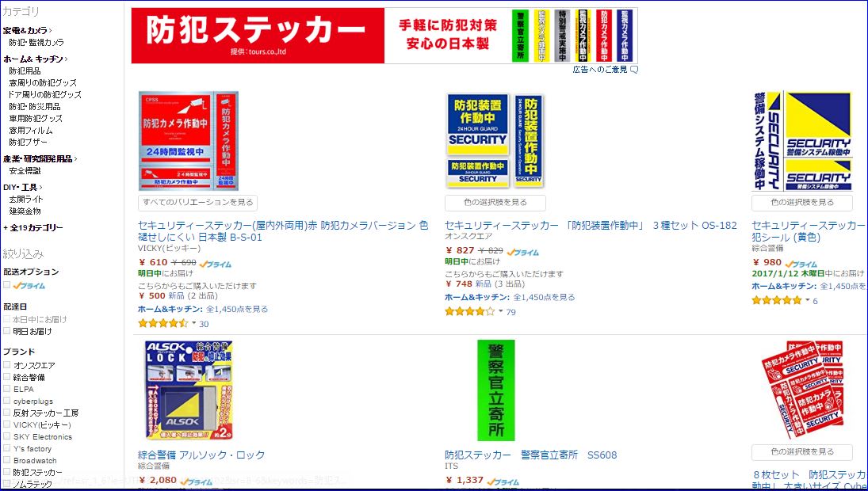The width and height of the screenshot is (868, 491).
Task: Open rating dropdown arrow next to 79 reviews
Action: coord(501,310)
